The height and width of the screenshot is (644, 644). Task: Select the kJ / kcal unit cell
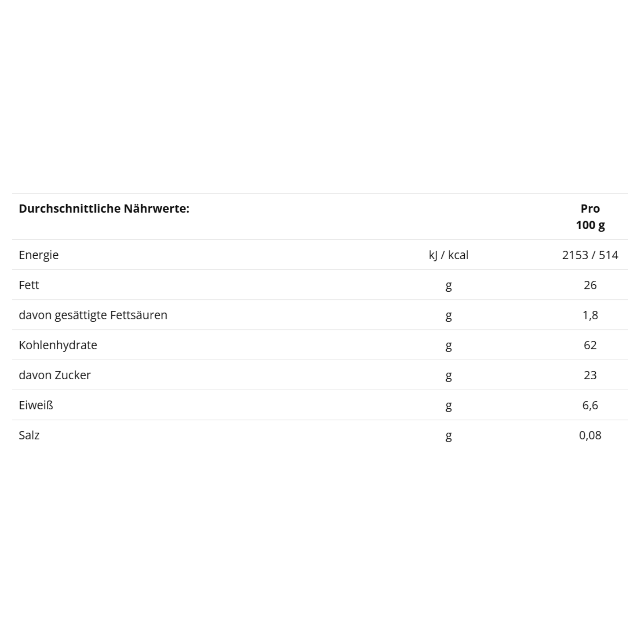coord(448,255)
